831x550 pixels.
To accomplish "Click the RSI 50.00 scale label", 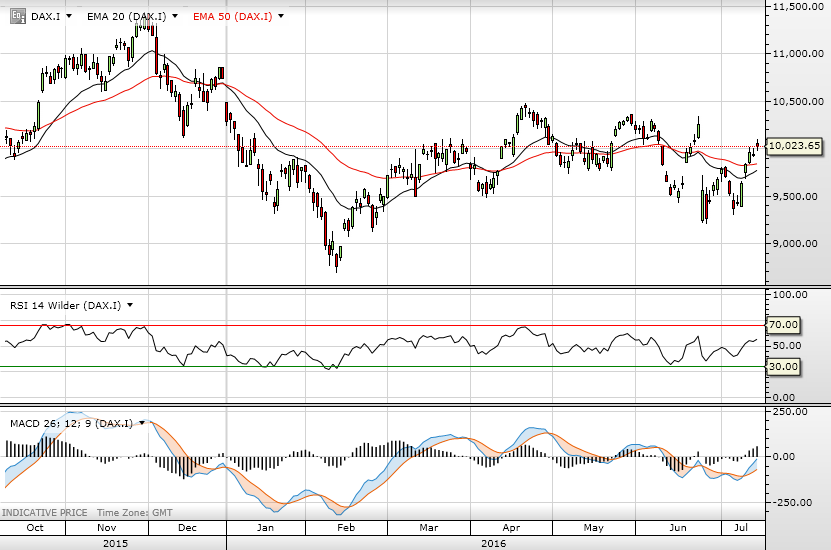I will click(788, 345).
